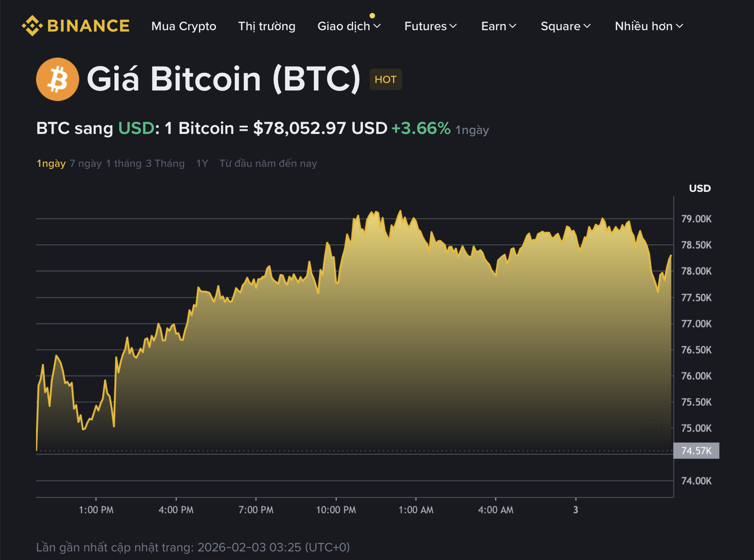Open the Nhiều hơn dropdown
This screenshot has height=560, width=754.
(x=648, y=27)
